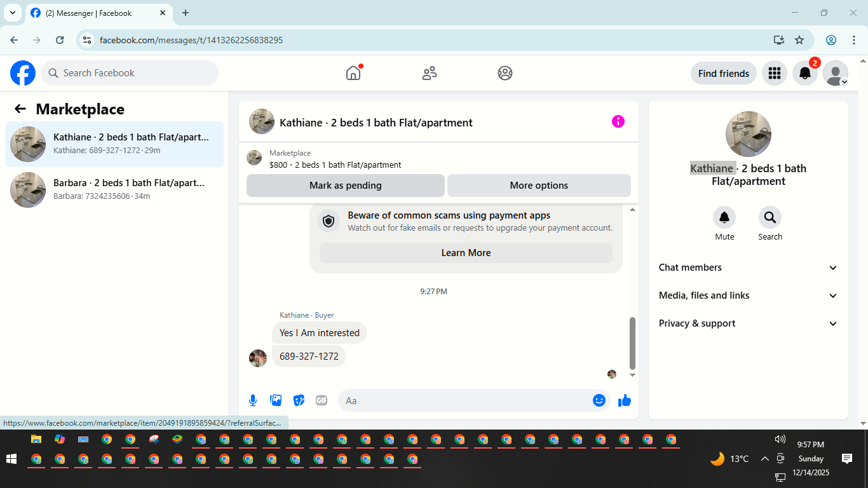
Task: Open the account profile avatar menu
Action: 836,73
